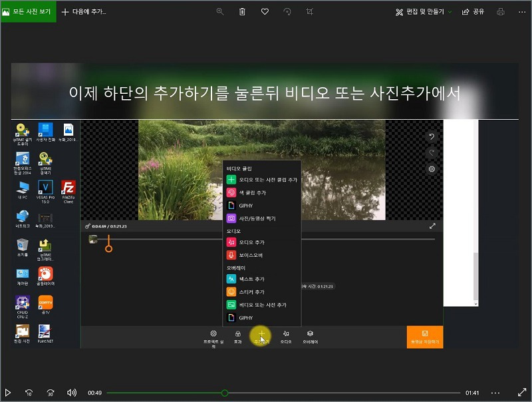The image size is (532, 402).
Task: Toggle the volume speaker icon
Action: [x=72, y=393]
